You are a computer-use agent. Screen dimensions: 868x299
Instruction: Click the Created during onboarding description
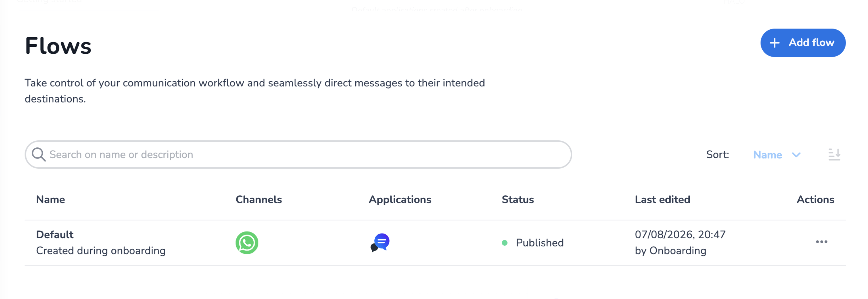101,251
